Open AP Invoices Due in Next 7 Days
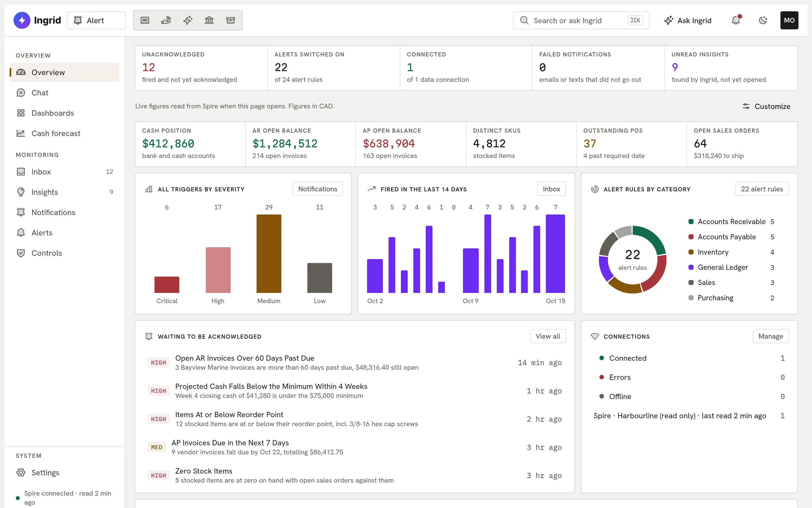Image resolution: width=812 pixels, height=508 pixels. coord(355,447)
